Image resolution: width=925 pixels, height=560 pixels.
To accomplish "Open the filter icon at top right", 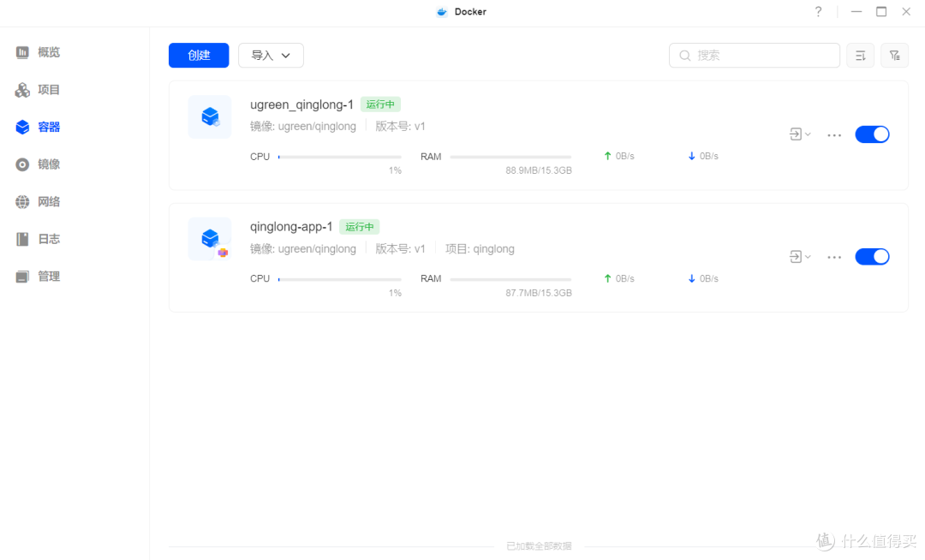I will (894, 56).
